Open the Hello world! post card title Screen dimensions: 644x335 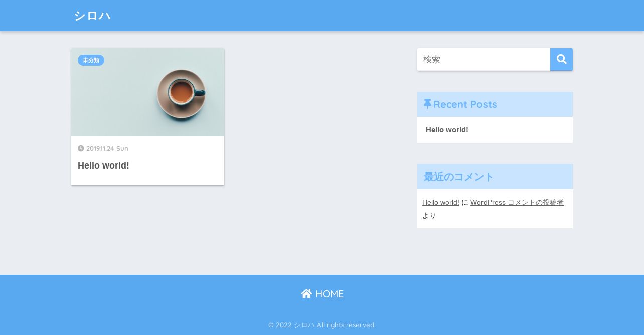tap(103, 165)
